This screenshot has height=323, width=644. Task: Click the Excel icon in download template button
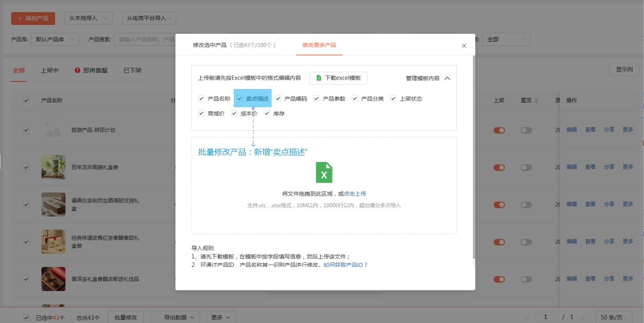pos(319,78)
